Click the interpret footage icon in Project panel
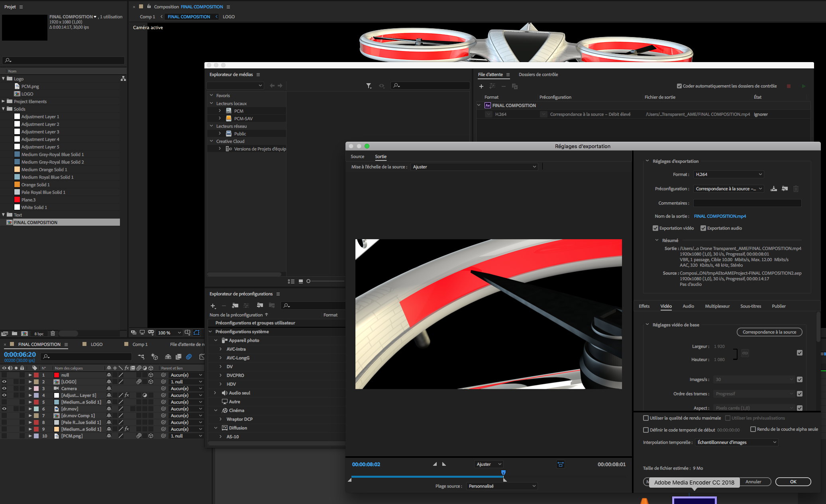826x504 pixels. (x=5, y=334)
